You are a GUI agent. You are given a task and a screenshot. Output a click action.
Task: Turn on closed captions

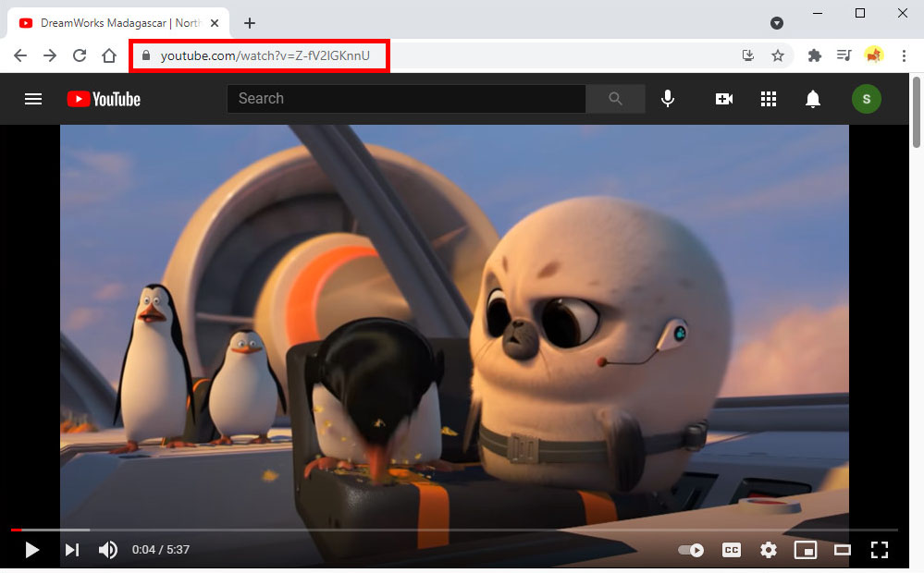(x=732, y=550)
